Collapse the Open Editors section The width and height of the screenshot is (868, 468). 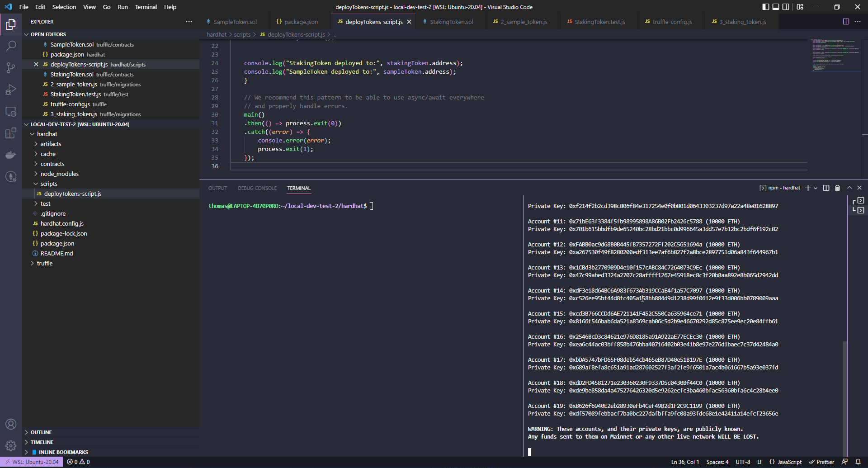pyautogui.click(x=111, y=34)
